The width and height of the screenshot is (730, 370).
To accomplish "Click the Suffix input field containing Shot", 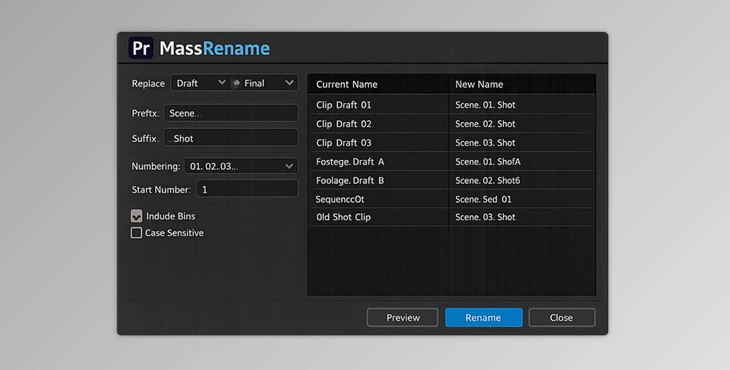I will (x=231, y=138).
